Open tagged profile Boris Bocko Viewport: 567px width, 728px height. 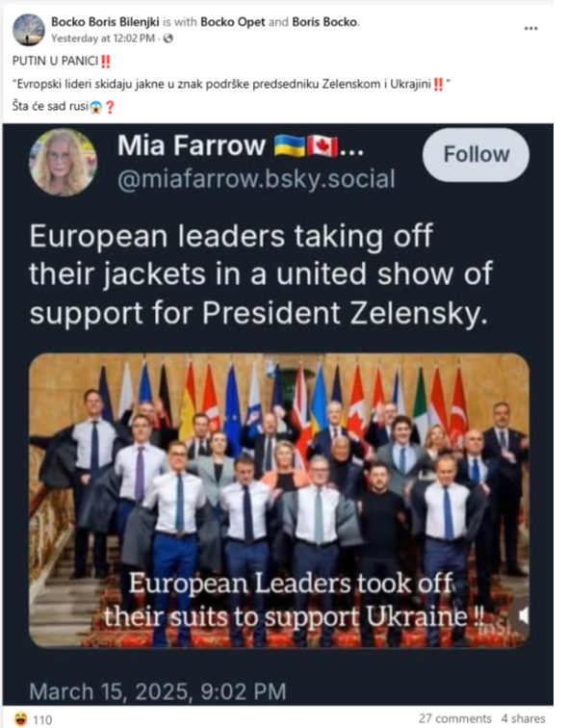tap(325, 22)
